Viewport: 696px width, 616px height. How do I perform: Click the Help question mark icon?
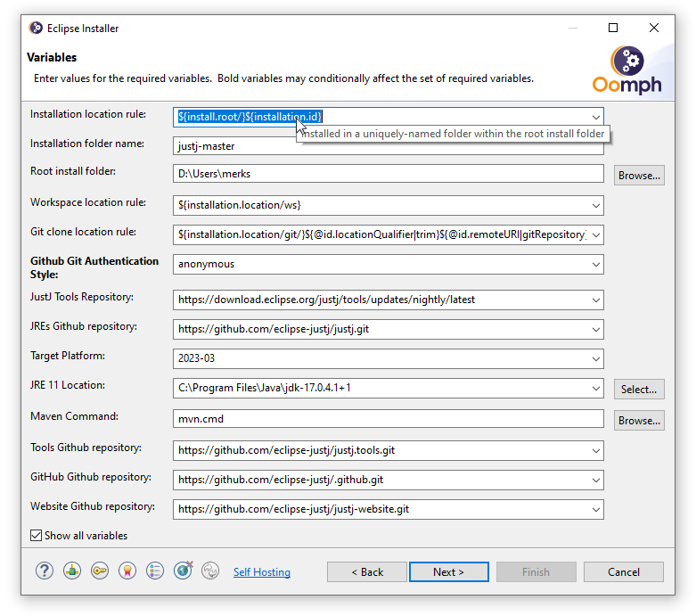45,571
